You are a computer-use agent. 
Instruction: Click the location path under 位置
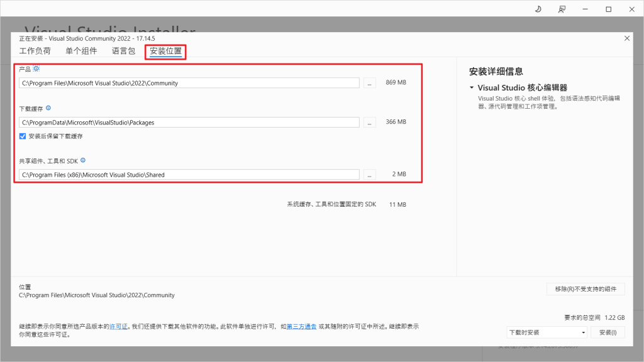click(x=96, y=295)
